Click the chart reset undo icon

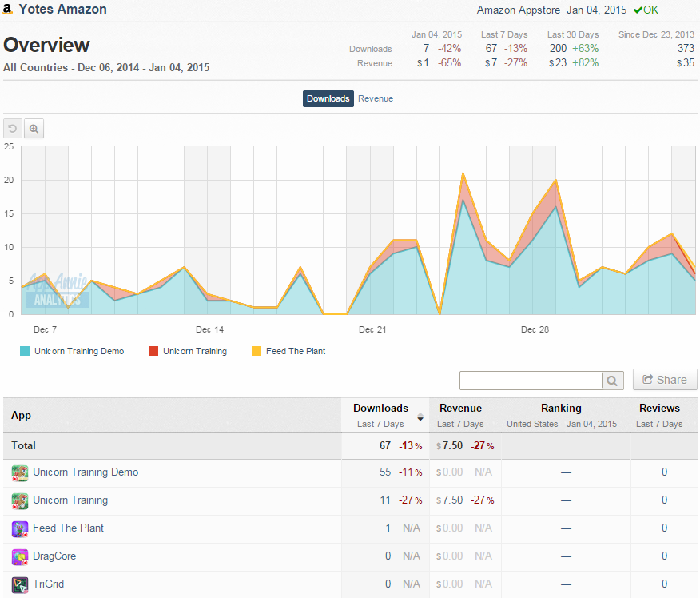13,129
